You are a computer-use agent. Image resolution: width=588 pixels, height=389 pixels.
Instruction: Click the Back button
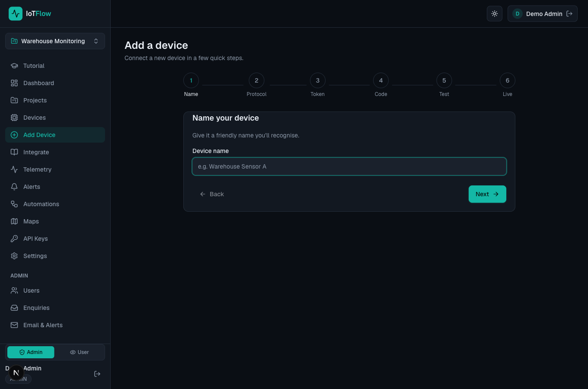click(212, 194)
